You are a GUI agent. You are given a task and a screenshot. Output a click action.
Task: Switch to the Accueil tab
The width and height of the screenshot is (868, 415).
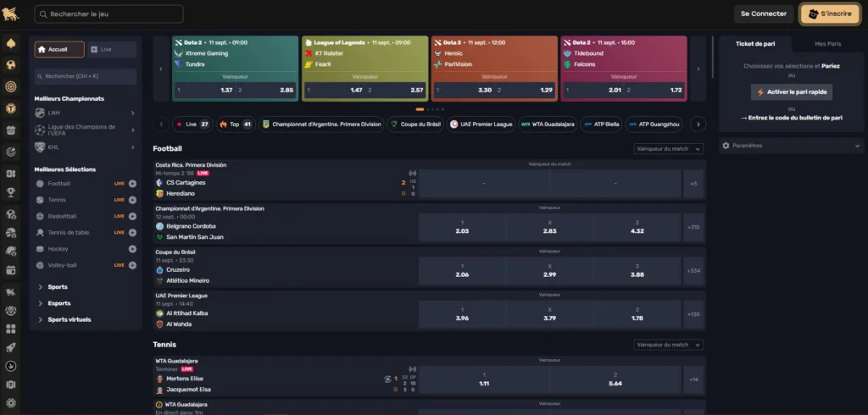(x=59, y=49)
